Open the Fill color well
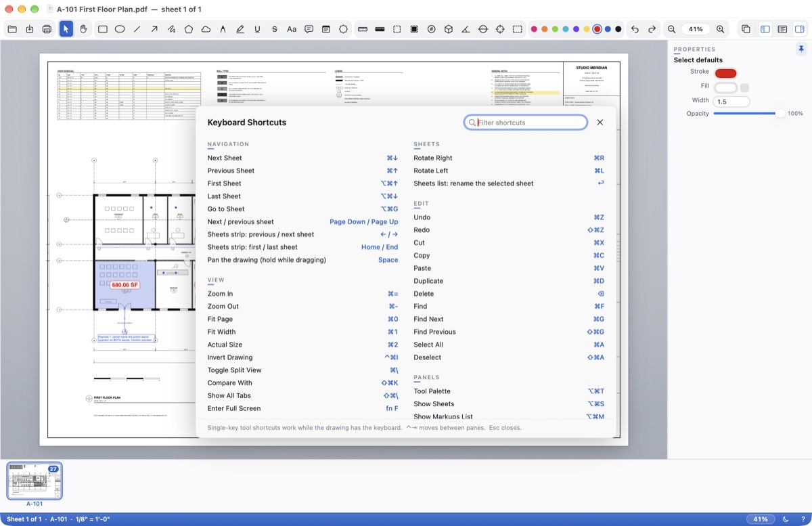 click(725, 87)
